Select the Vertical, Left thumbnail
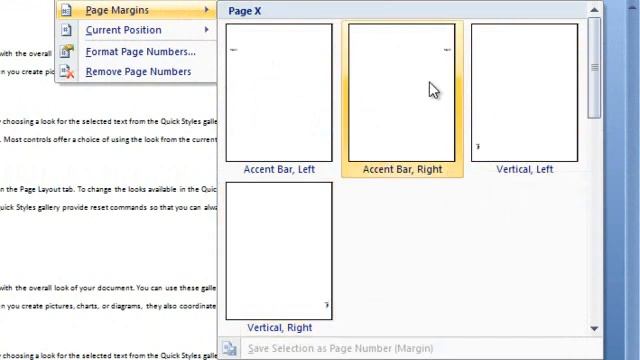This screenshot has height=360, width=640. coord(524,93)
